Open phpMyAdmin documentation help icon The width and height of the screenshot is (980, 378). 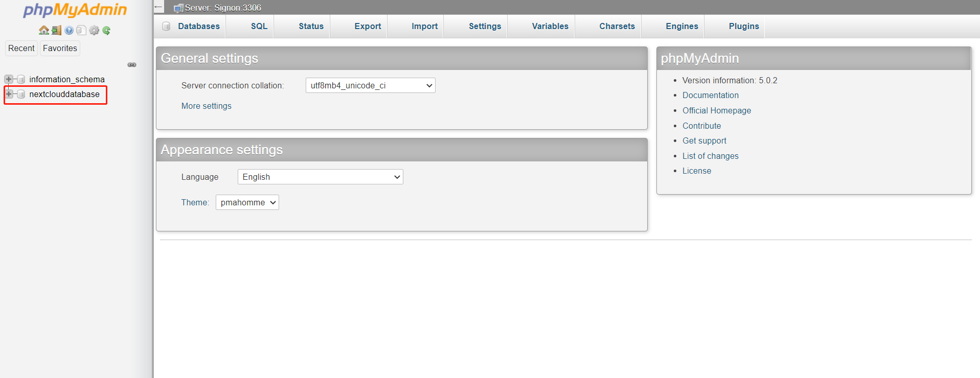69,30
